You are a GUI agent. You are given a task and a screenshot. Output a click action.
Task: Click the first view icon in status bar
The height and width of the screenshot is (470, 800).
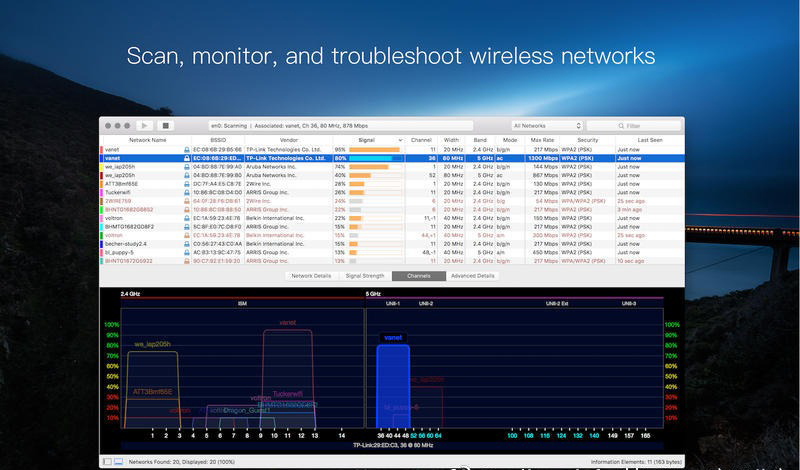[107, 461]
